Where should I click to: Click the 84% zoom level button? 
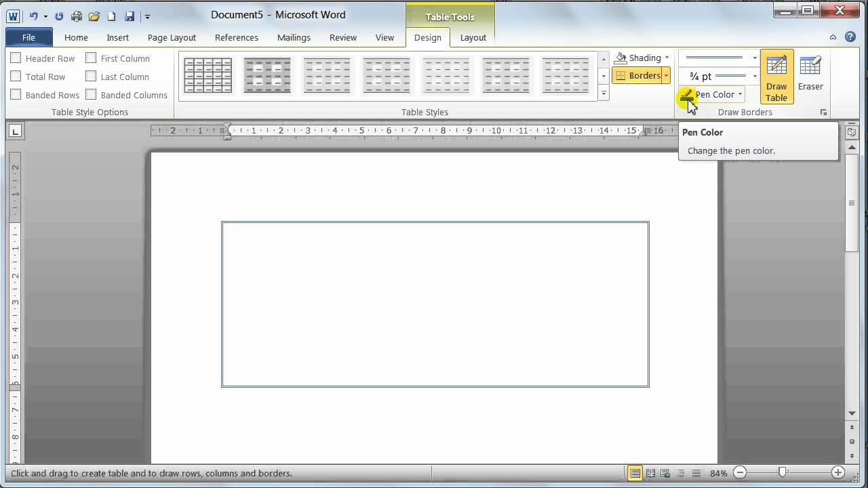pos(719,473)
